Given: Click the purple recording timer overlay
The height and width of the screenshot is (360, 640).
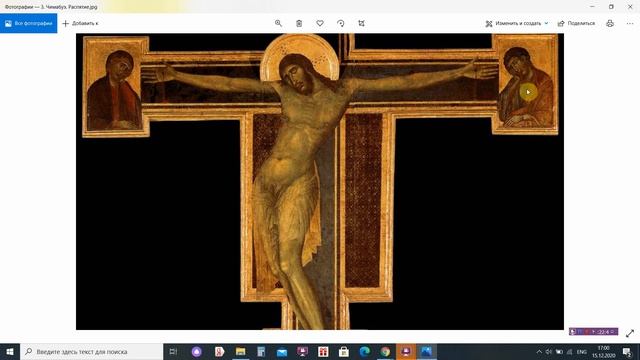Looking at the screenshot, I should coord(594,332).
